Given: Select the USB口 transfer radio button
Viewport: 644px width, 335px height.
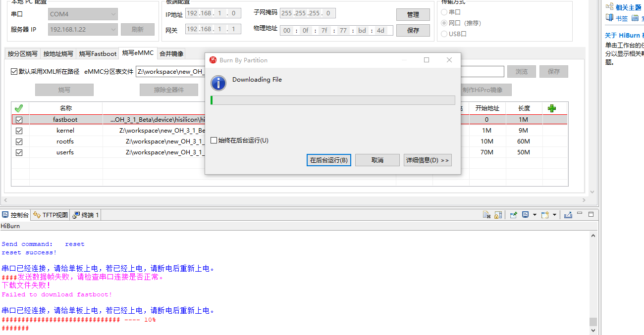Looking at the screenshot, I should [x=444, y=34].
